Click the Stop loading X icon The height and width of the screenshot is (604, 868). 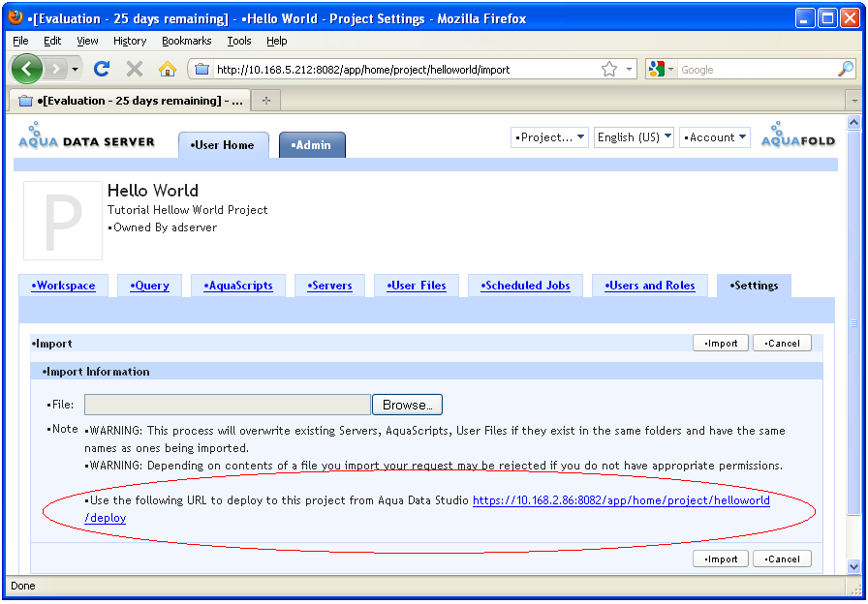coord(134,69)
